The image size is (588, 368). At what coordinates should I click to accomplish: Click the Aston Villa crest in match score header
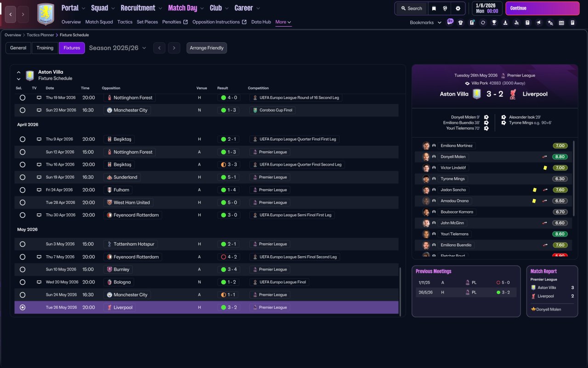pyautogui.click(x=477, y=94)
